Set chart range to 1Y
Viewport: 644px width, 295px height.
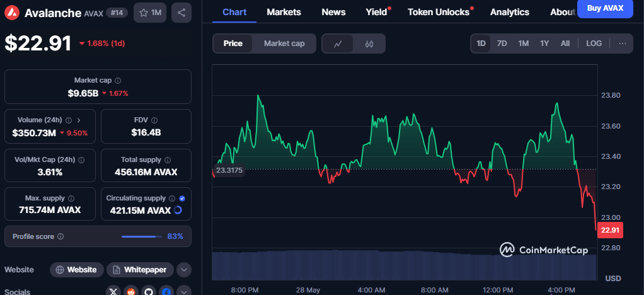pos(544,43)
